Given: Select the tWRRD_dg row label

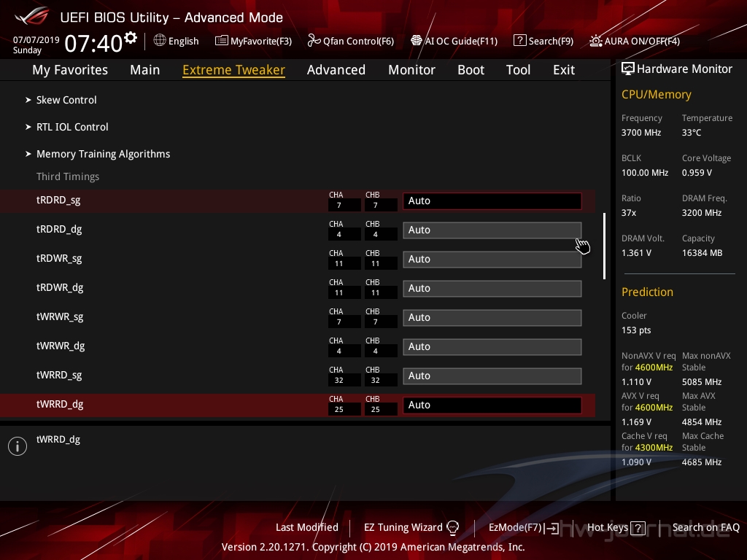Looking at the screenshot, I should (60, 404).
